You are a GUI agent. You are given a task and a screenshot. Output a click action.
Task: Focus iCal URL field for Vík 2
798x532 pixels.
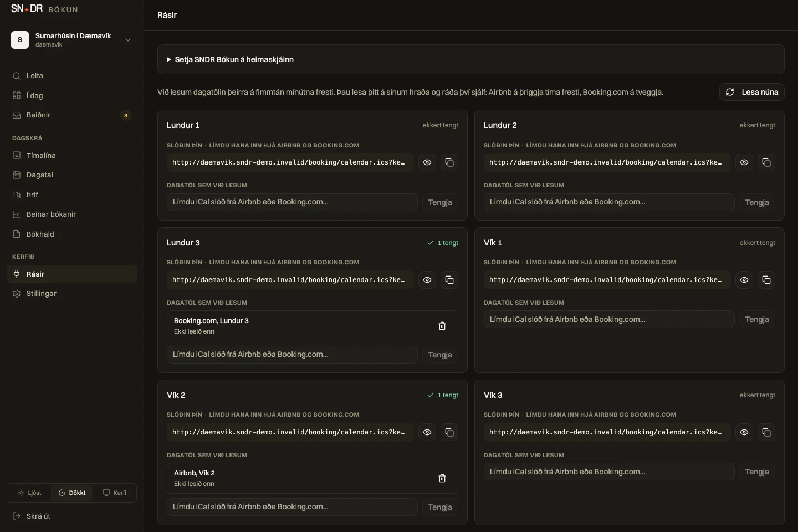click(x=292, y=507)
